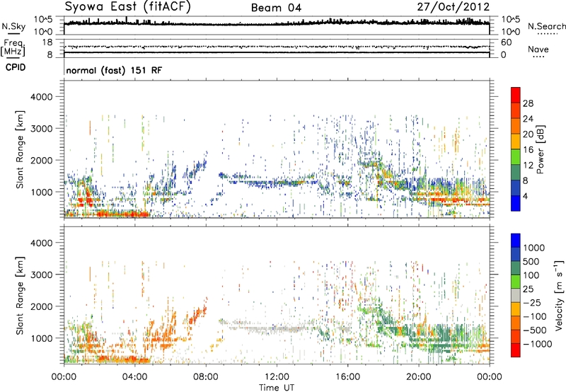Image resolution: width=566 pixels, height=392 pixels.
Task: Click the 4000 km tick on power panel
Action: point(41,97)
